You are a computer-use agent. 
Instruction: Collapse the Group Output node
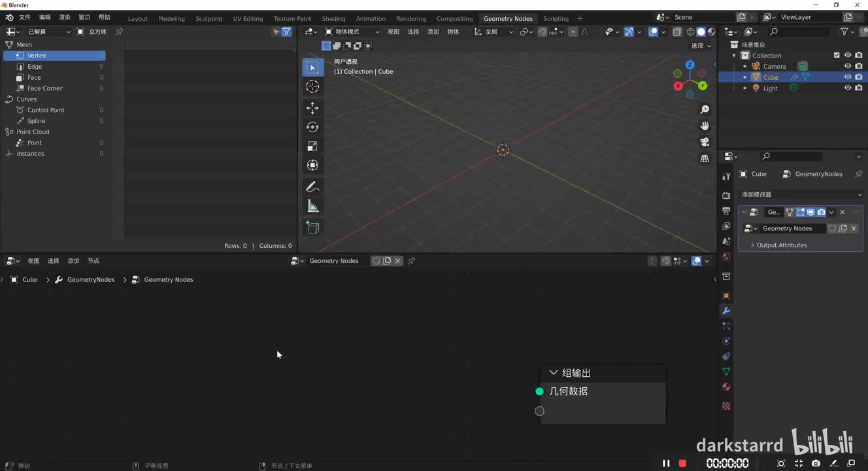coord(554,373)
